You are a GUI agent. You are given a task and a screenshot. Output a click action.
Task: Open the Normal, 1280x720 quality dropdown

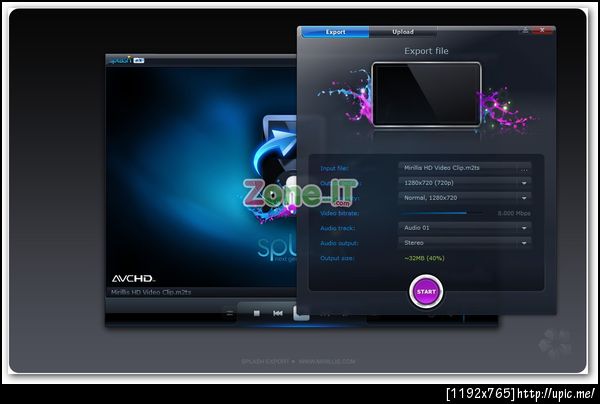pyautogui.click(x=465, y=198)
